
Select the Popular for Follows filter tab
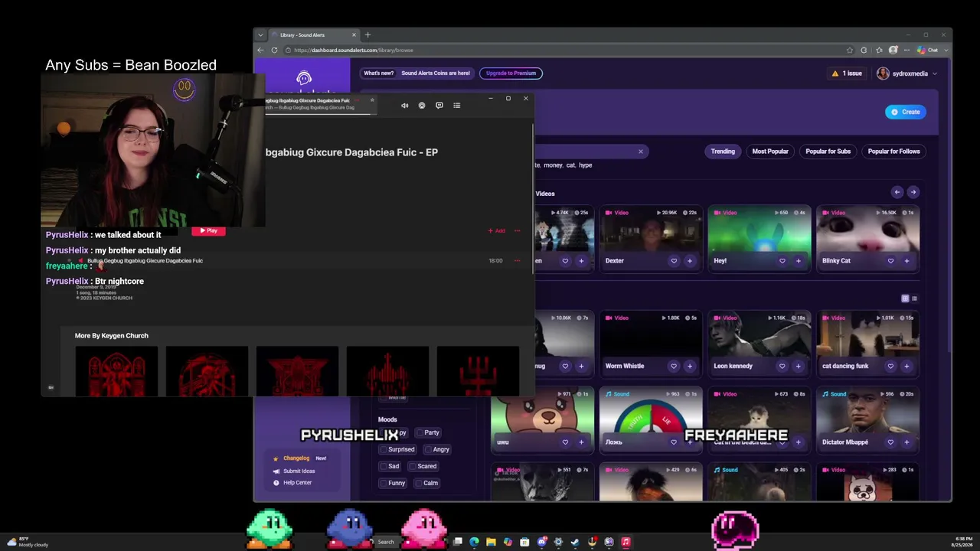(893, 152)
